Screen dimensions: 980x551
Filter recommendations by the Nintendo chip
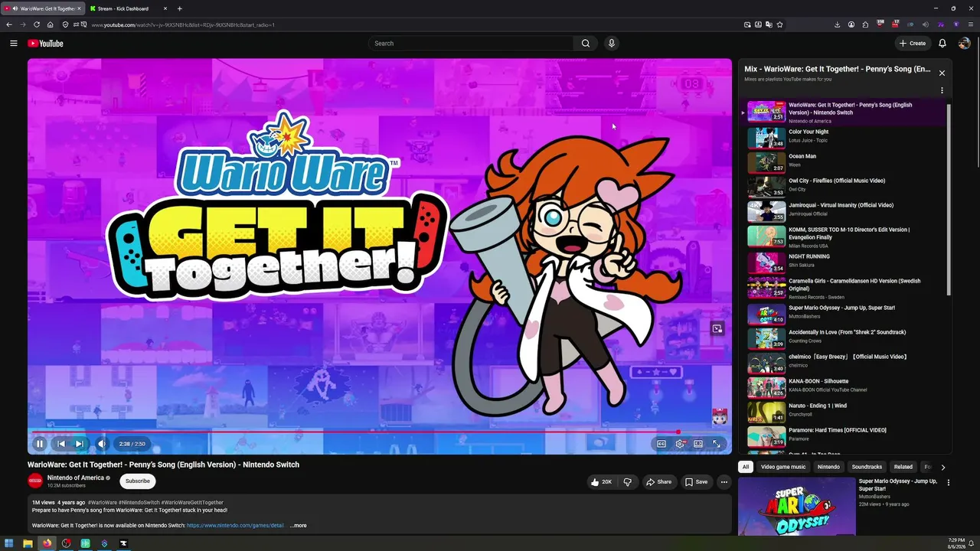point(828,467)
